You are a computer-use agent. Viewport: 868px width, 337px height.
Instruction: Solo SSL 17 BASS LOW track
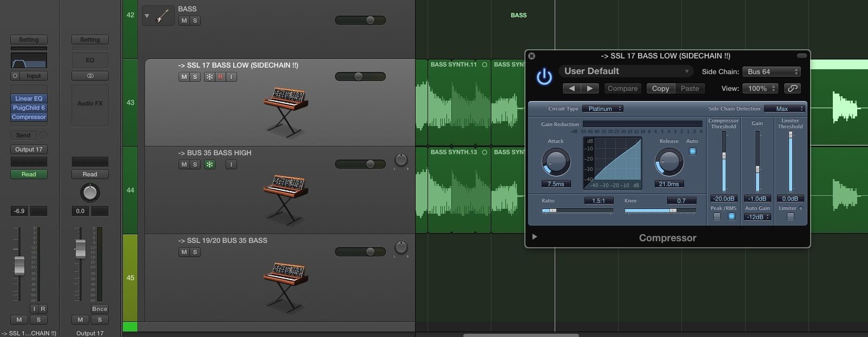pos(195,77)
